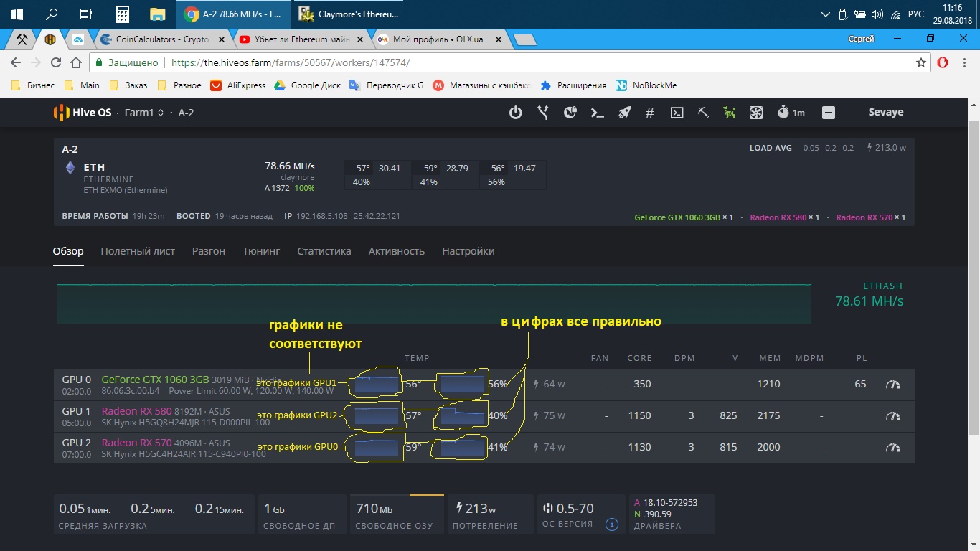Click the GeForce GTX 1060 3GB name in GPU 0 row
This screenshot has width=980, height=551.
pyautogui.click(x=156, y=380)
